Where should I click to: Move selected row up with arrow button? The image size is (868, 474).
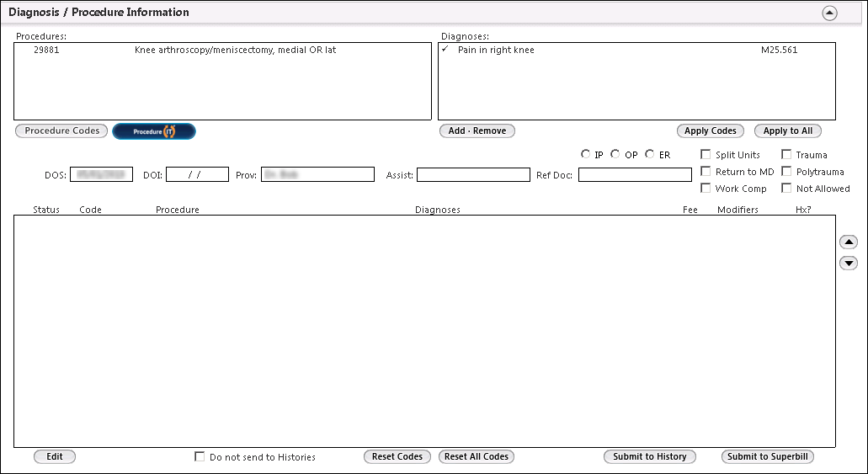tap(848, 242)
